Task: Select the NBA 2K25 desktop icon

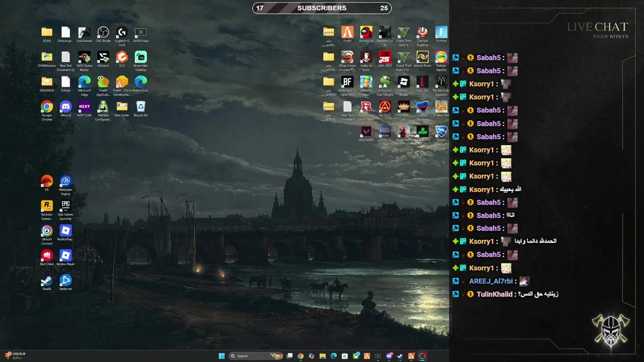Action: point(385,59)
